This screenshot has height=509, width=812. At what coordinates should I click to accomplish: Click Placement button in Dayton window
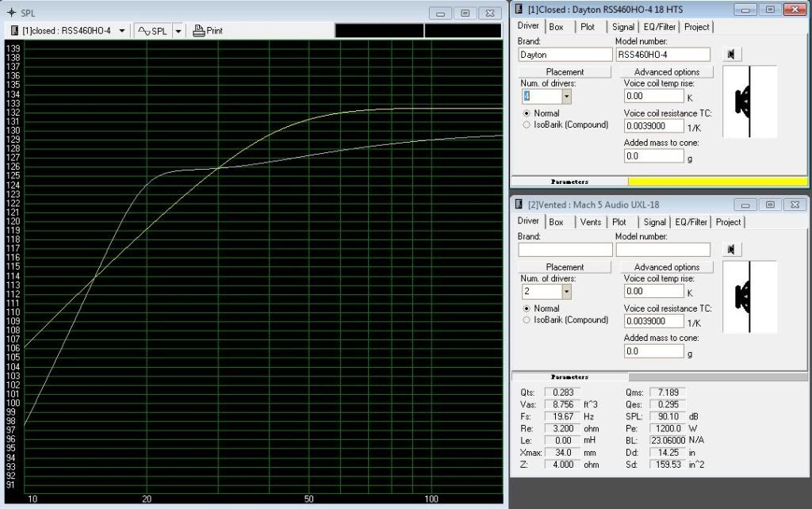565,72
